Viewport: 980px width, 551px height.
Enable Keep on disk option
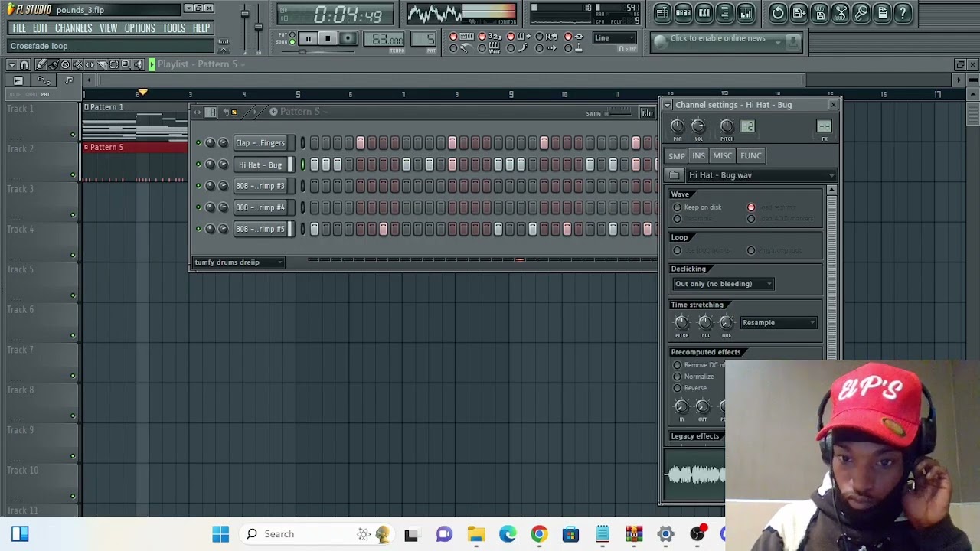click(x=677, y=207)
